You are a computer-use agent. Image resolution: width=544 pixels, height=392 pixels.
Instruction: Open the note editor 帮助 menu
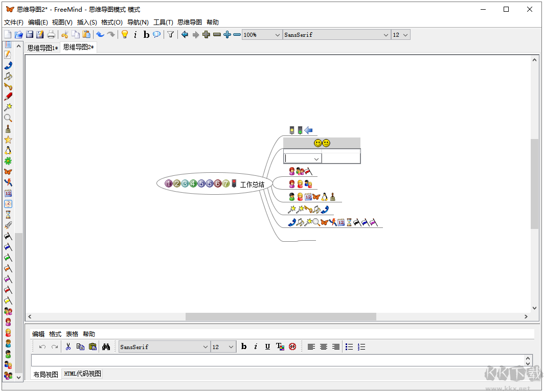89,334
